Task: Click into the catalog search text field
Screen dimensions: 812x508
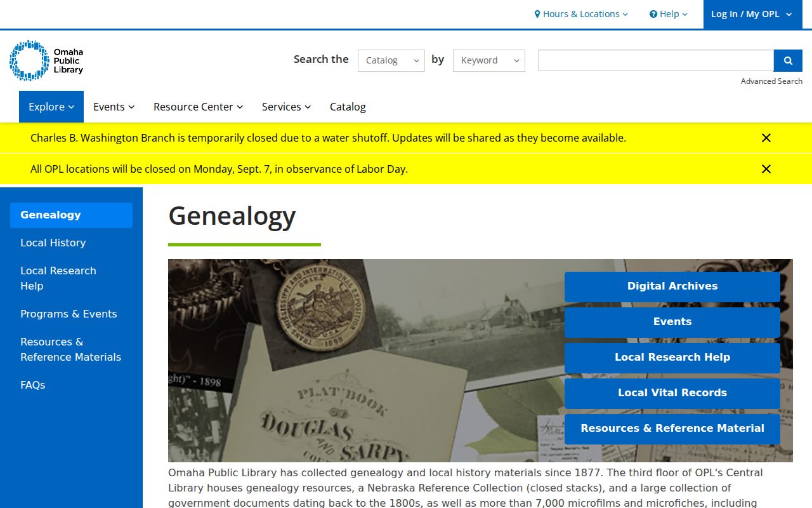Action: [656, 60]
